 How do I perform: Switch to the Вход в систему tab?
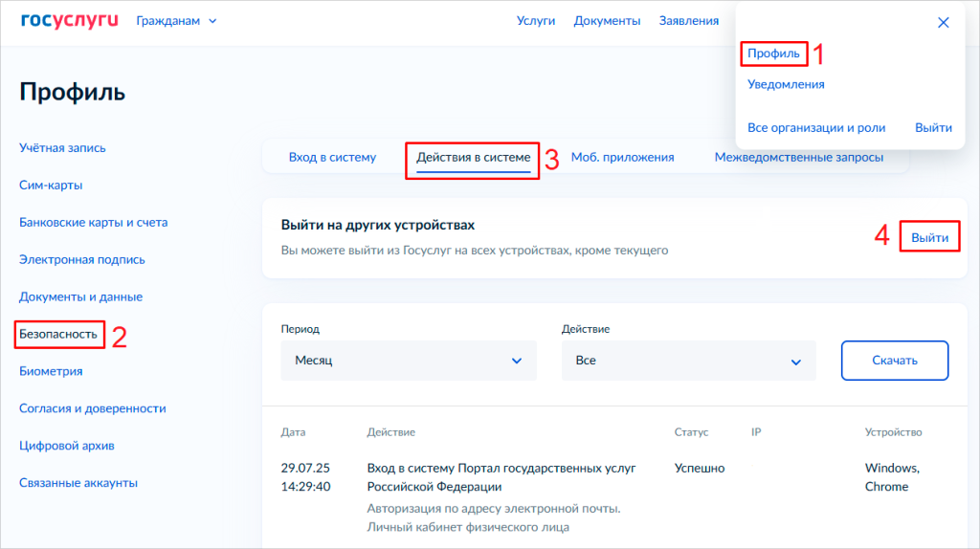click(x=332, y=158)
